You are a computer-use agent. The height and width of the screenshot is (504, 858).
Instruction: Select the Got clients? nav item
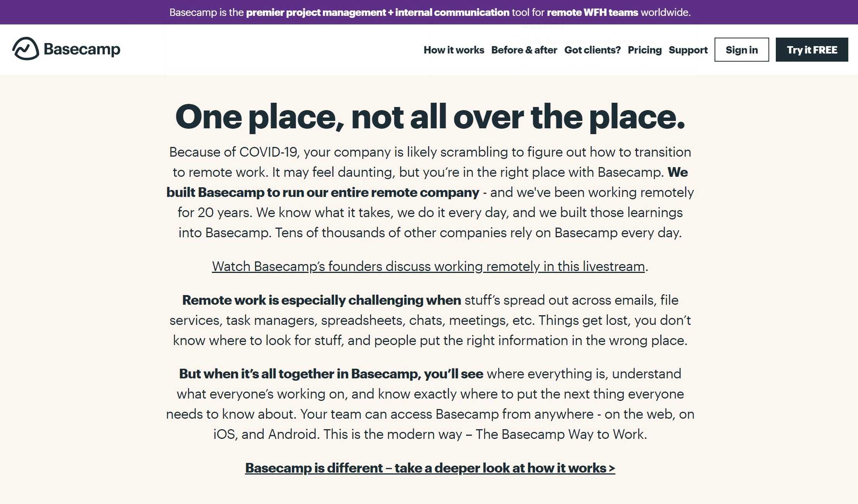(592, 50)
